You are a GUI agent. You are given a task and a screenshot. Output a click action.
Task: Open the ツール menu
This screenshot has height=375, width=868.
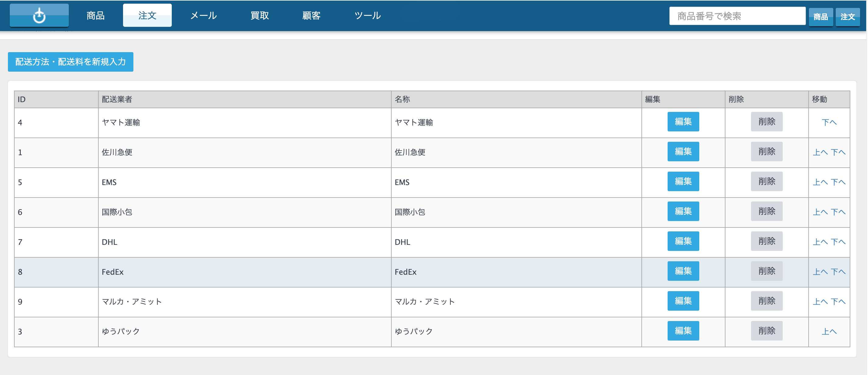point(368,16)
